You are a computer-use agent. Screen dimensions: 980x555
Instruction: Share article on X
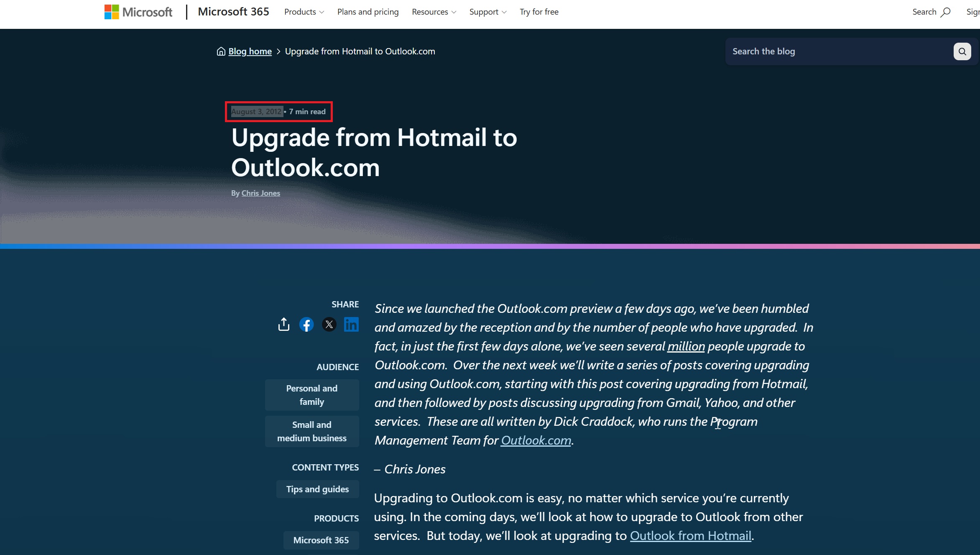(x=329, y=325)
